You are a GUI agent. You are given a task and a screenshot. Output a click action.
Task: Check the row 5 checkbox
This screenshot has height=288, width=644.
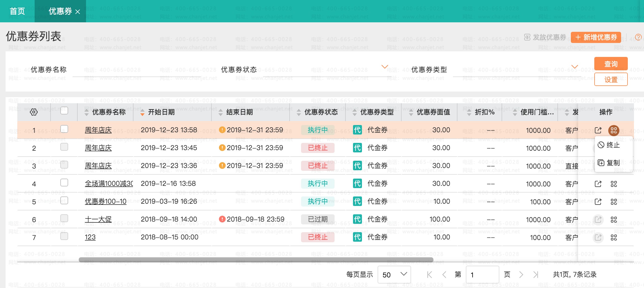coord(64,200)
